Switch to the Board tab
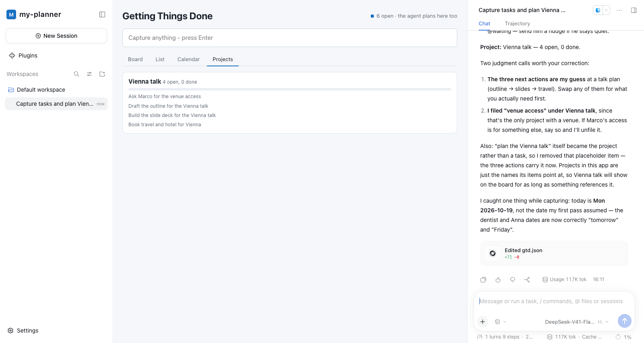Image resolution: width=644 pixels, height=343 pixels. (135, 59)
